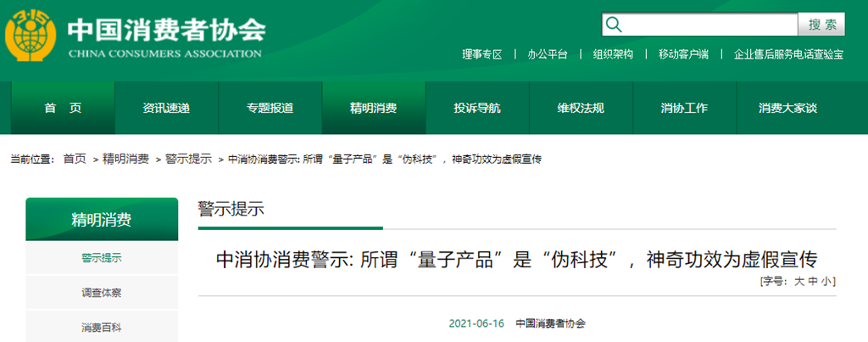Open 企业售后服务电话查验宝 link
The width and height of the screenshot is (868, 342).
tap(788, 54)
